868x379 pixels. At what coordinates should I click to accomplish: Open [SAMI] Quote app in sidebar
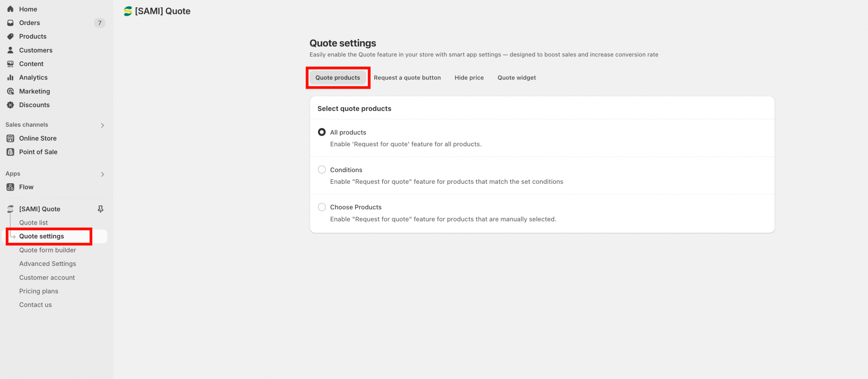point(40,209)
